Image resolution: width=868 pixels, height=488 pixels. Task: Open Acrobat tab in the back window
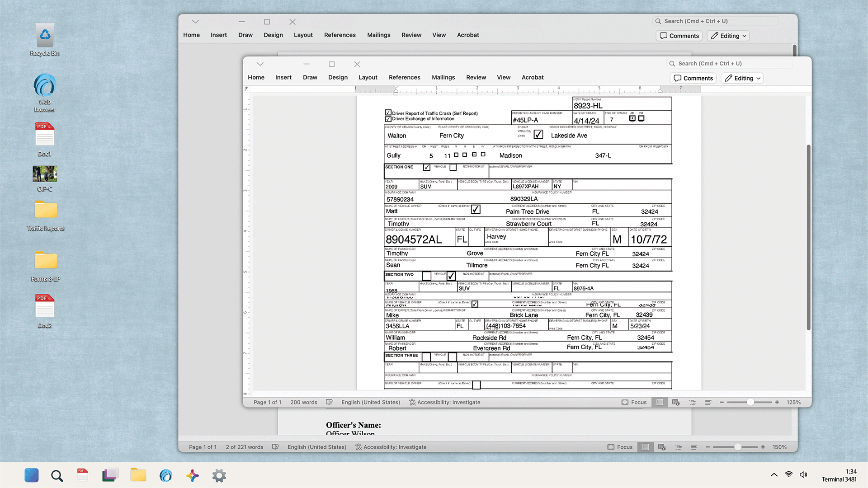[x=468, y=35]
